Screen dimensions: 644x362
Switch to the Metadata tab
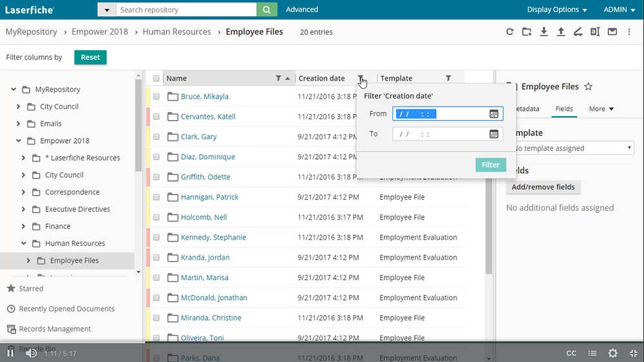(527, 109)
